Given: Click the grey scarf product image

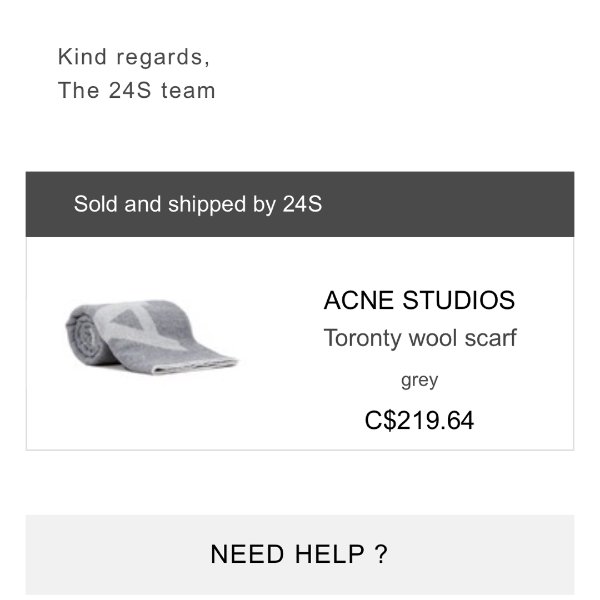Looking at the screenshot, I should [x=150, y=338].
